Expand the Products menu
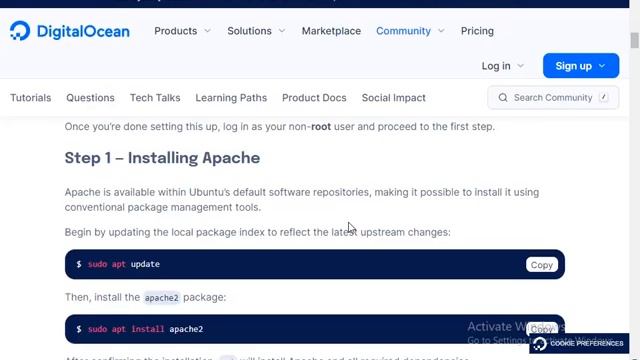Screen dimensions: 640x360 (182, 31)
